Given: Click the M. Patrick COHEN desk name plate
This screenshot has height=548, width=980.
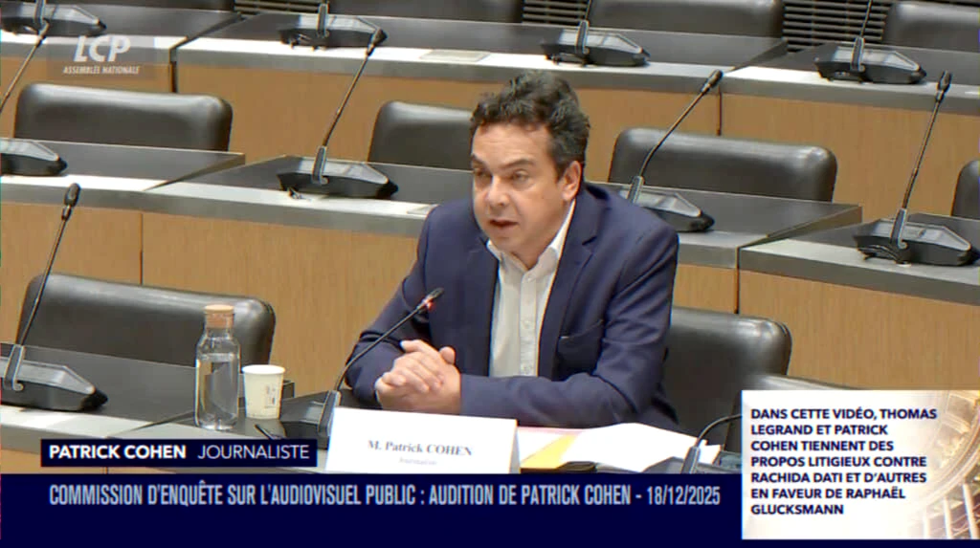Looking at the screenshot, I should coord(420,444).
